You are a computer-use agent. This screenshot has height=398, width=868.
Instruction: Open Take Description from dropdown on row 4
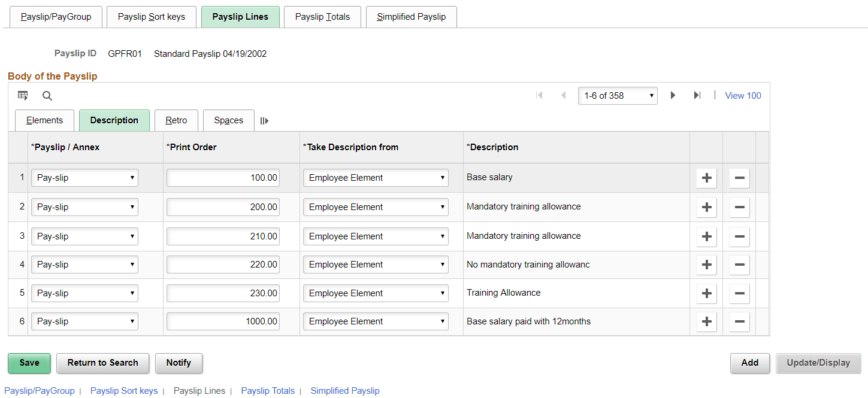[x=375, y=264]
